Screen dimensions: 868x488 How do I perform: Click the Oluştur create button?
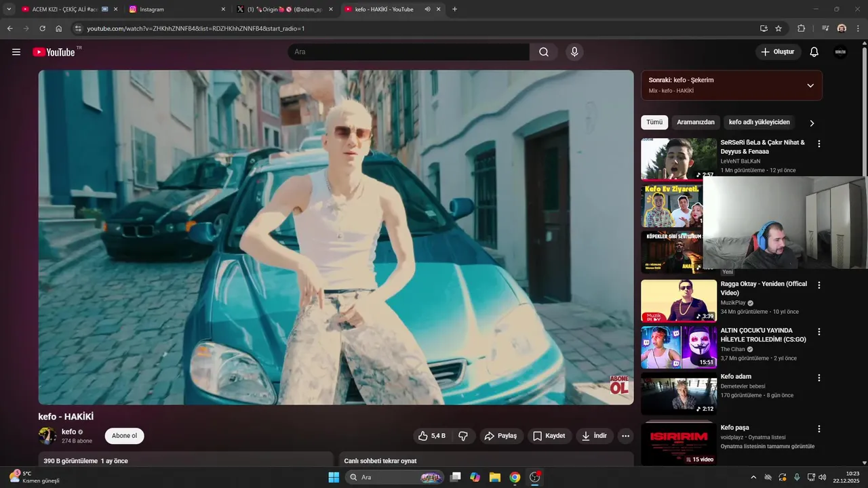click(778, 52)
